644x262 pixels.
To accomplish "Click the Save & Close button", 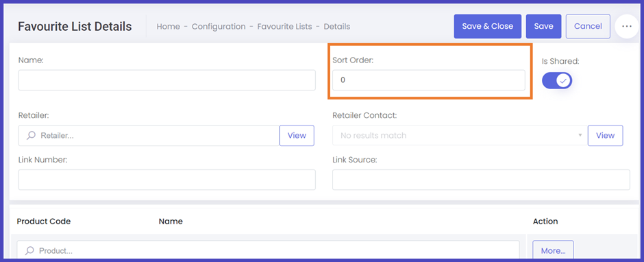I will tap(488, 26).
